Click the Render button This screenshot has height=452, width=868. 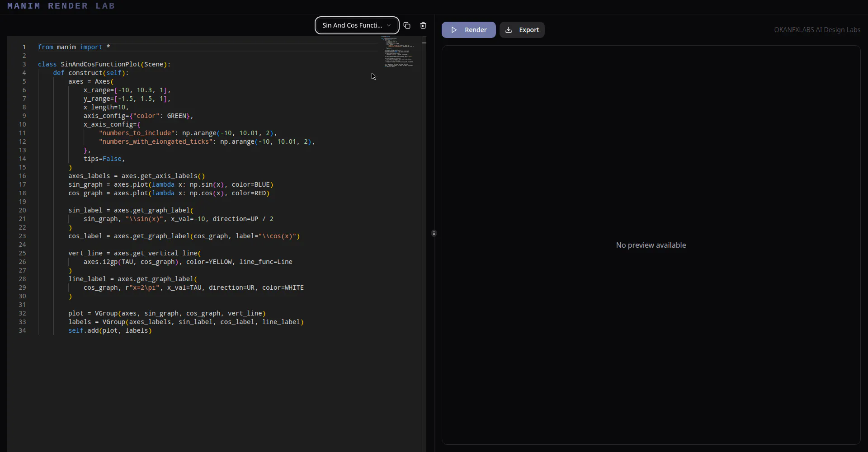pyautogui.click(x=468, y=30)
